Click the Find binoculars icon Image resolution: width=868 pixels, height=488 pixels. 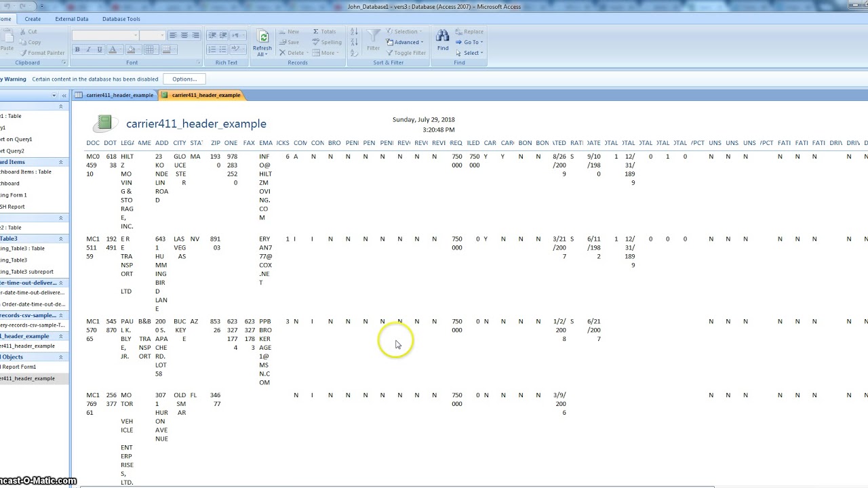(x=443, y=37)
